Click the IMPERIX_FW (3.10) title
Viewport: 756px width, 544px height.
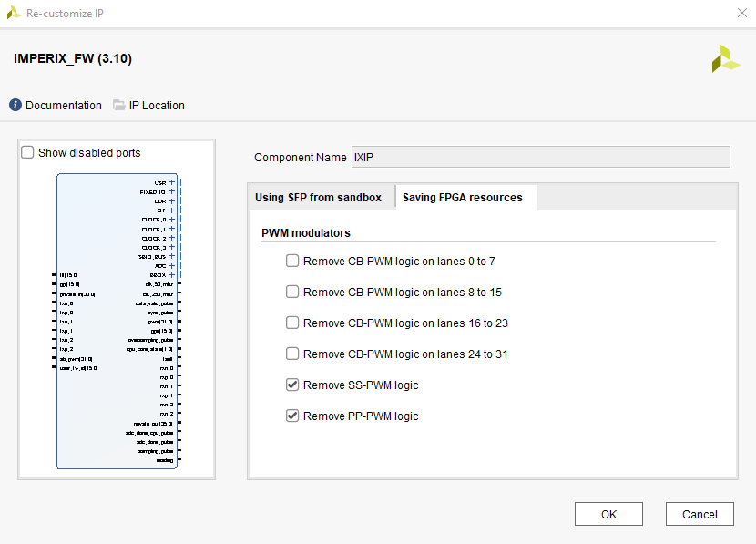coord(73,58)
